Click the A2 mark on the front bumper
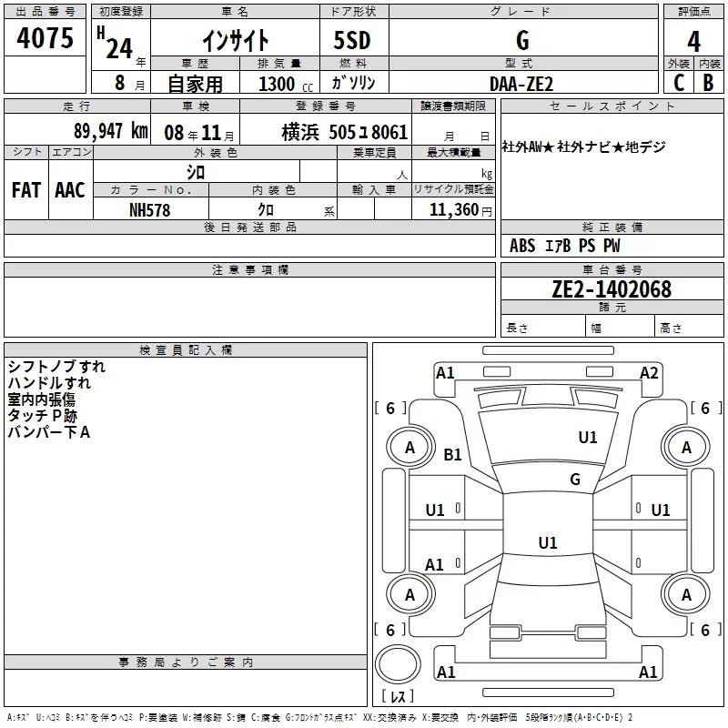This screenshot has height=728, width=728. [x=649, y=372]
